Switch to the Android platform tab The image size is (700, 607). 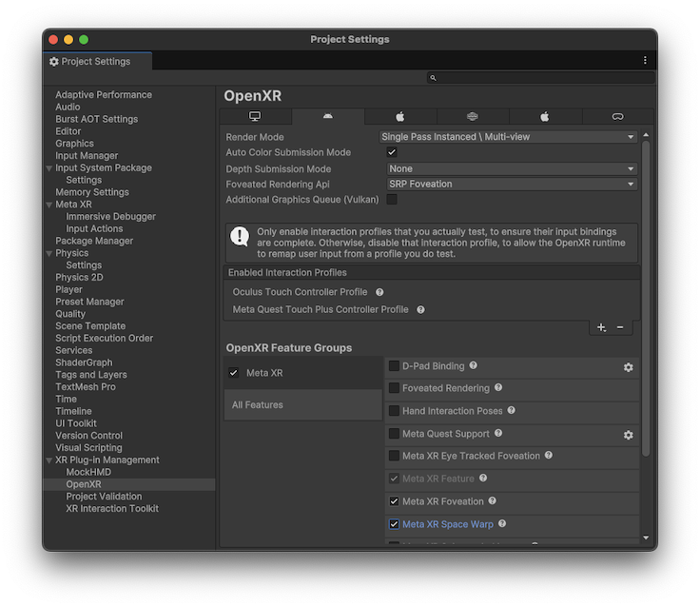coord(328,117)
